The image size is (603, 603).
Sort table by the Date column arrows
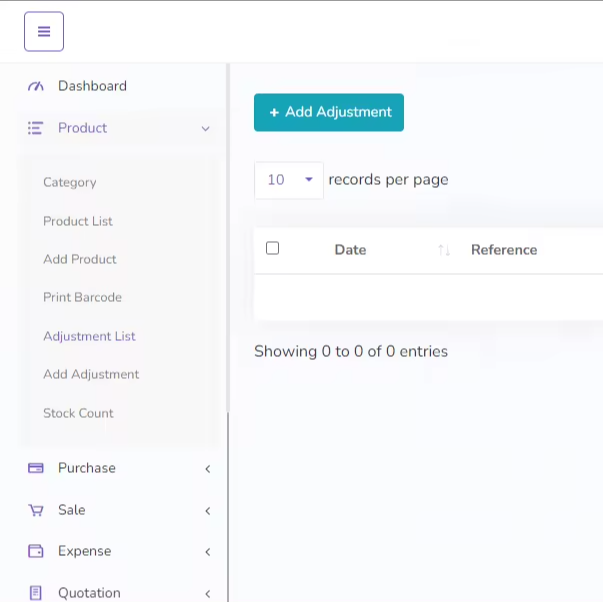click(x=444, y=250)
